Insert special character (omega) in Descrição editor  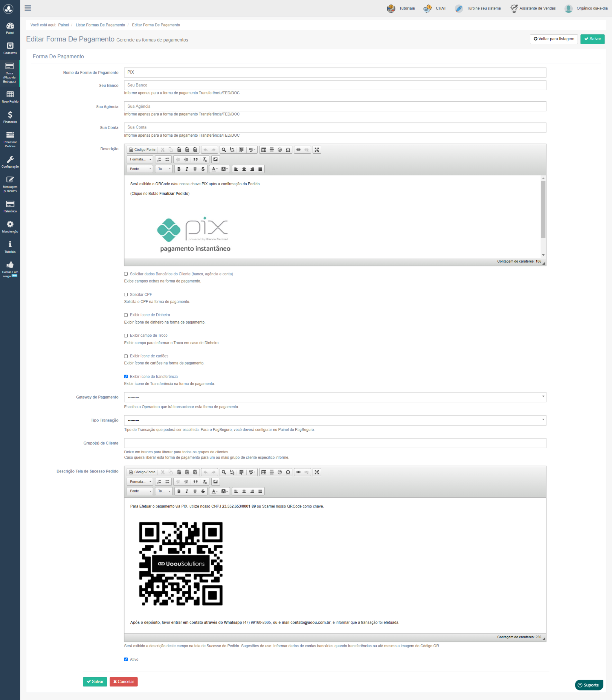point(288,150)
